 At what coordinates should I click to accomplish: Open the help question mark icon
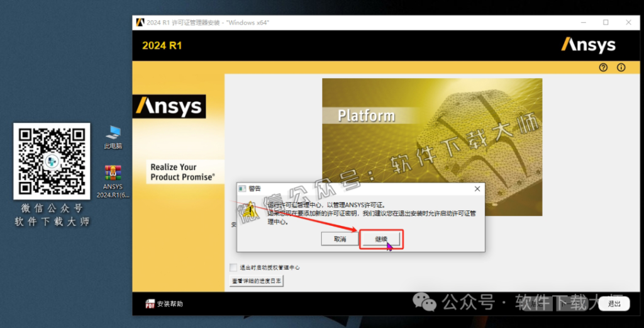pyautogui.click(x=603, y=67)
